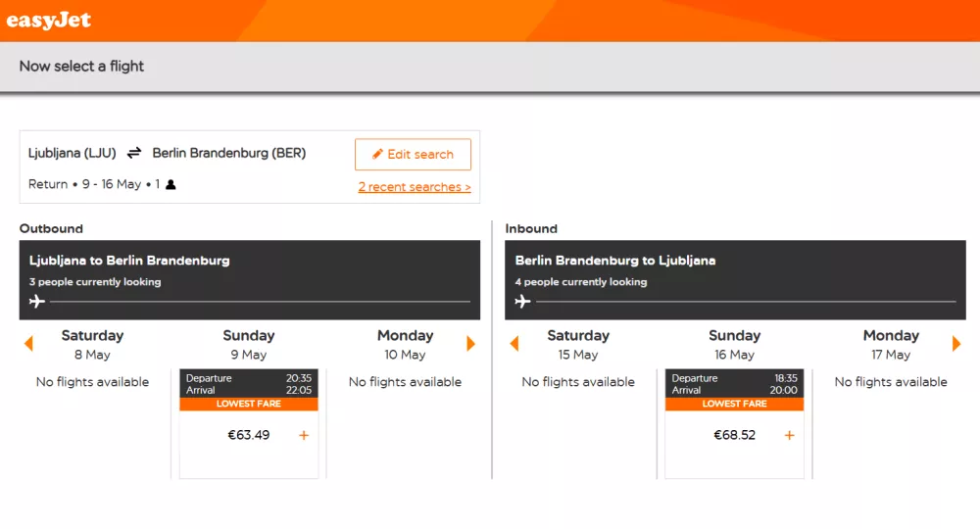
Task: Click the pencil icon in Edit search
Action: tap(377, 154)
